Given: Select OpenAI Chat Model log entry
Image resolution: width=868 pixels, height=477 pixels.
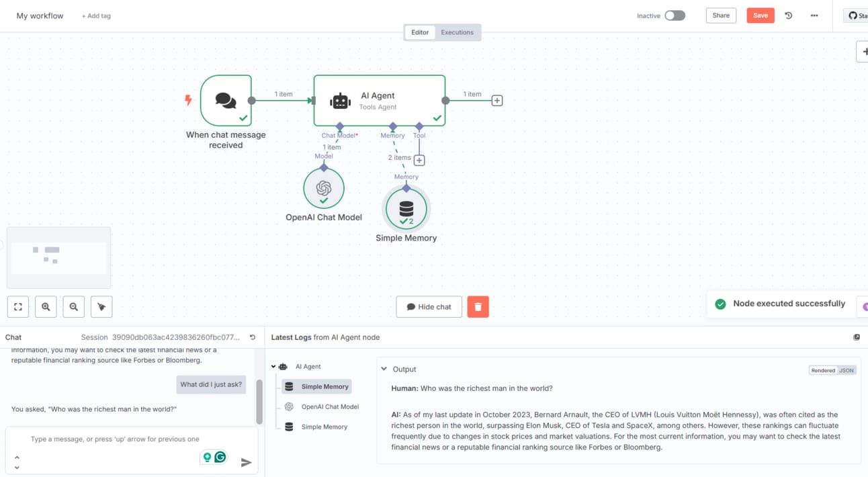Looking at the screenshot, I should tap(322, 406).
